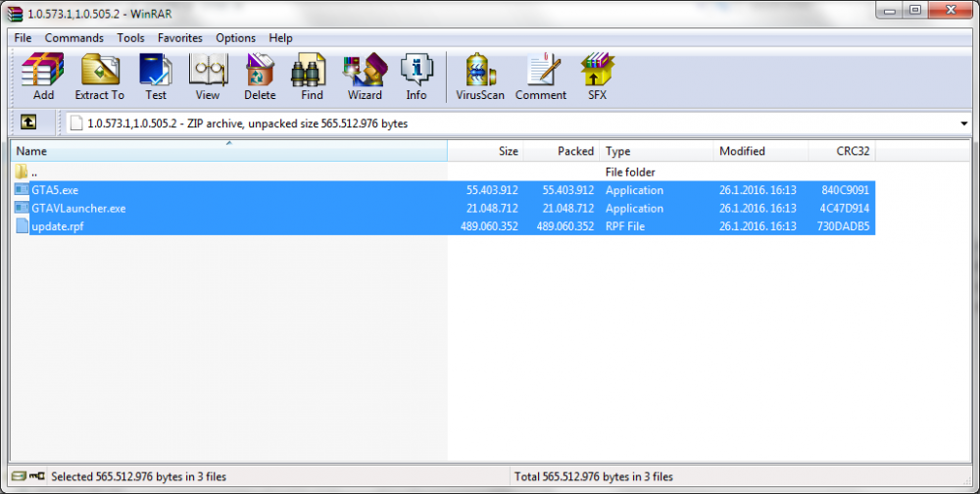This screenshot has height=494, width=980.
Task: Sort by the Modified column header
Action: [x=760, y=151]
